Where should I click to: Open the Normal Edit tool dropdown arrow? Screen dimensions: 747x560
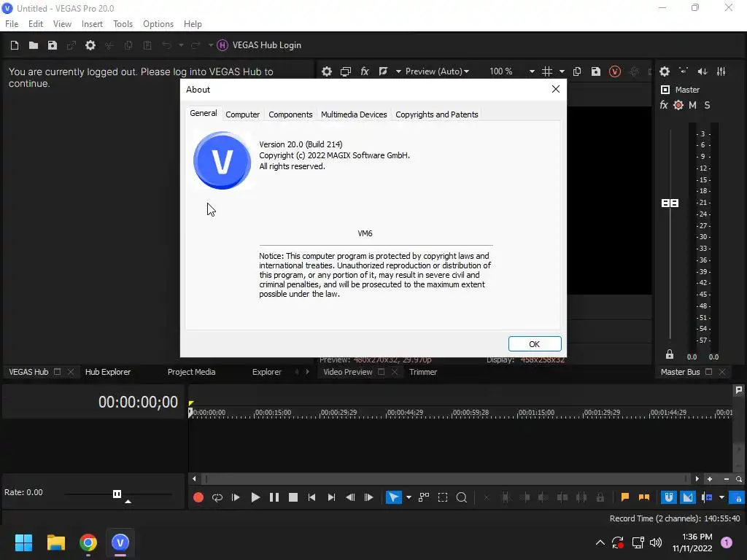[409, 497]
